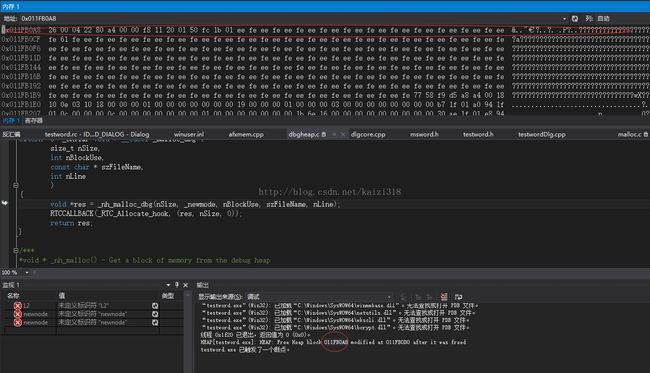This screenshot has height=373, width=650.
Task: Toggle word wrap in the output panel
Action: point(458,297)
